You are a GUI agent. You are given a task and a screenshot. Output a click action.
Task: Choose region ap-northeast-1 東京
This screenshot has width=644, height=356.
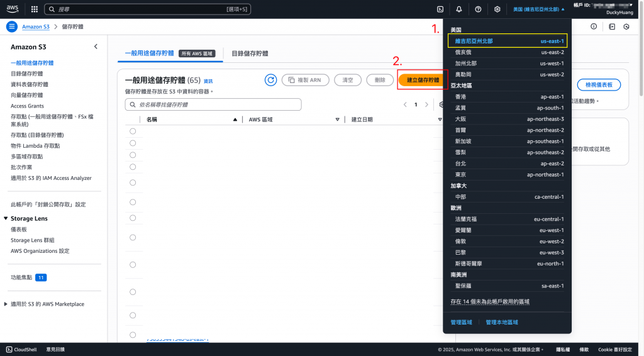(x=508, y=174)
